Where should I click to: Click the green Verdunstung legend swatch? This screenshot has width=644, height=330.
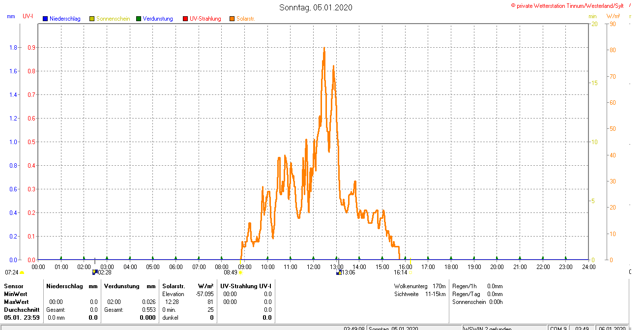point(139,19)
